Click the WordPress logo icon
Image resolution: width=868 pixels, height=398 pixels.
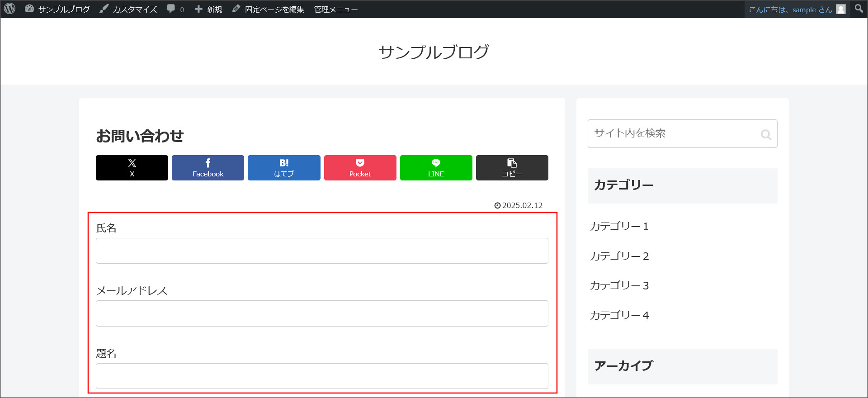[x=10, y=9]
